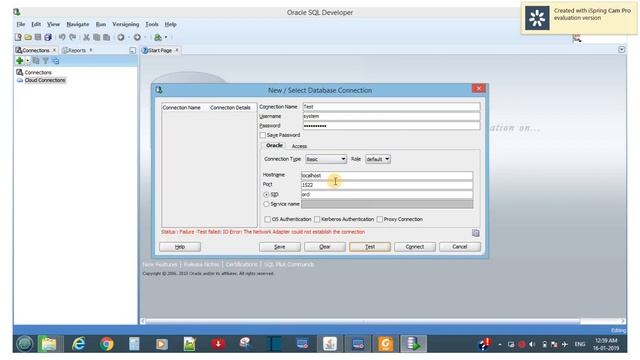
Task: Open the Versioning menu
Action: pos(126,24)
